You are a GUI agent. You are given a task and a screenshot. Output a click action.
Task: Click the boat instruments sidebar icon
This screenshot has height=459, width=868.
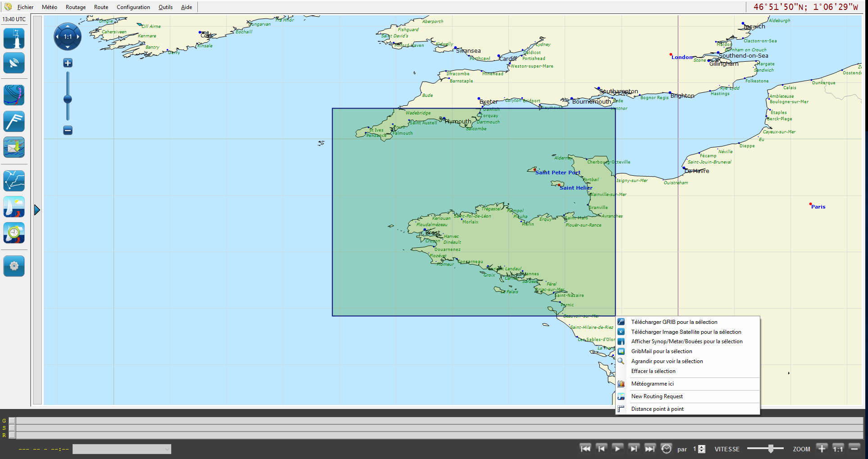click(14, 38)
